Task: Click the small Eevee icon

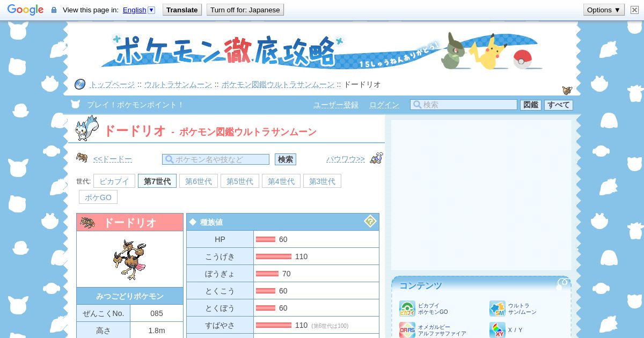Action: point(567,90)
